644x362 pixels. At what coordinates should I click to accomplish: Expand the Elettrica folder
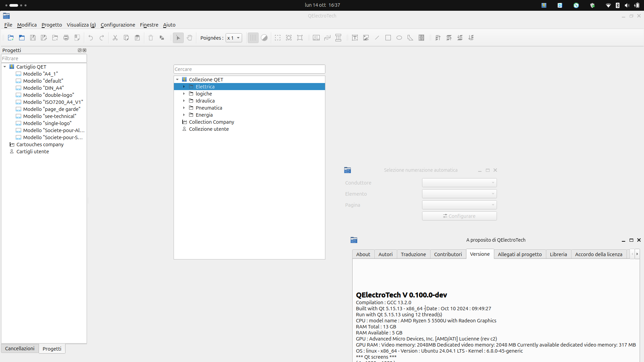[x=184, y=87]
